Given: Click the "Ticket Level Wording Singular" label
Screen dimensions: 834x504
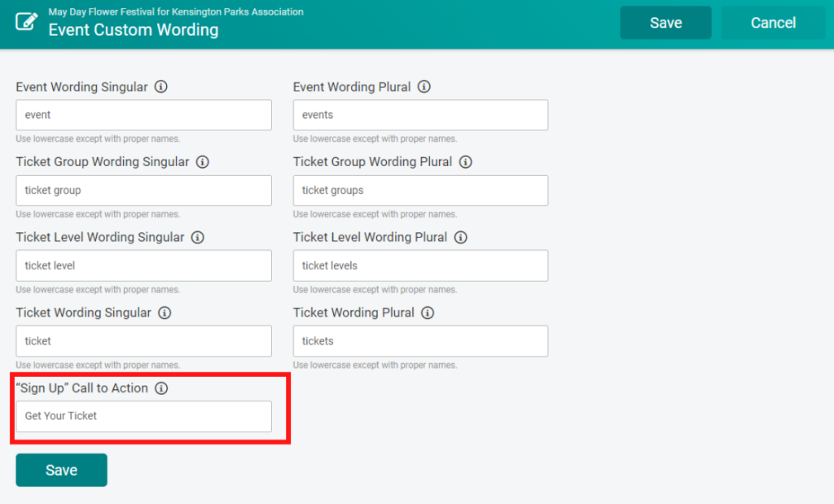Looking at the screenshot, I should [x=100, y=238].
